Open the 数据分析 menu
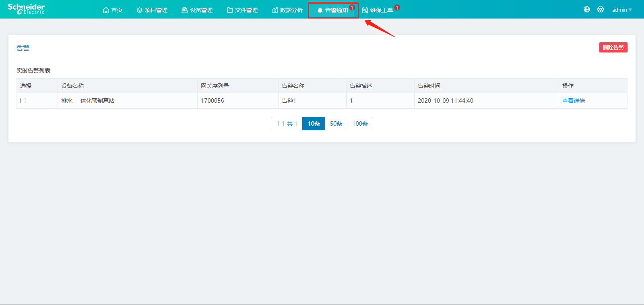Image resolution: width=644 pixels, height=305 pixels. tap(287, 10)
